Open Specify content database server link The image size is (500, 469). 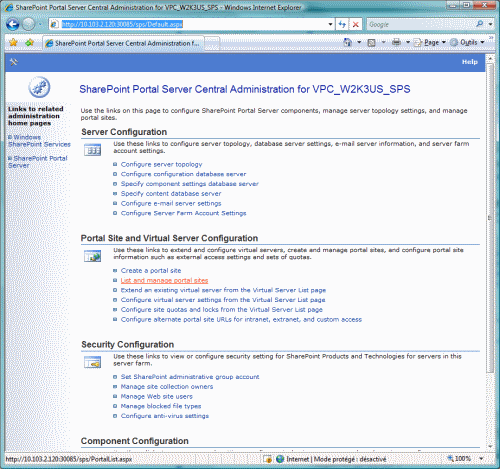[x=171, y=194]
